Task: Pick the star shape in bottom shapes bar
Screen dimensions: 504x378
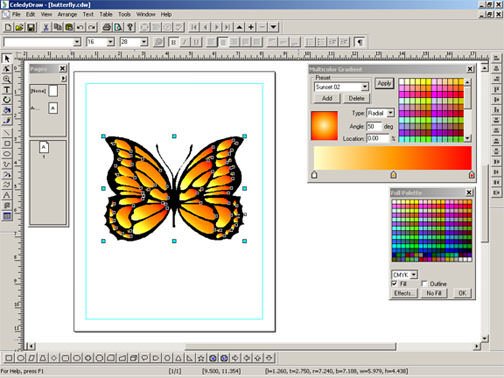Action: [201, 358]
